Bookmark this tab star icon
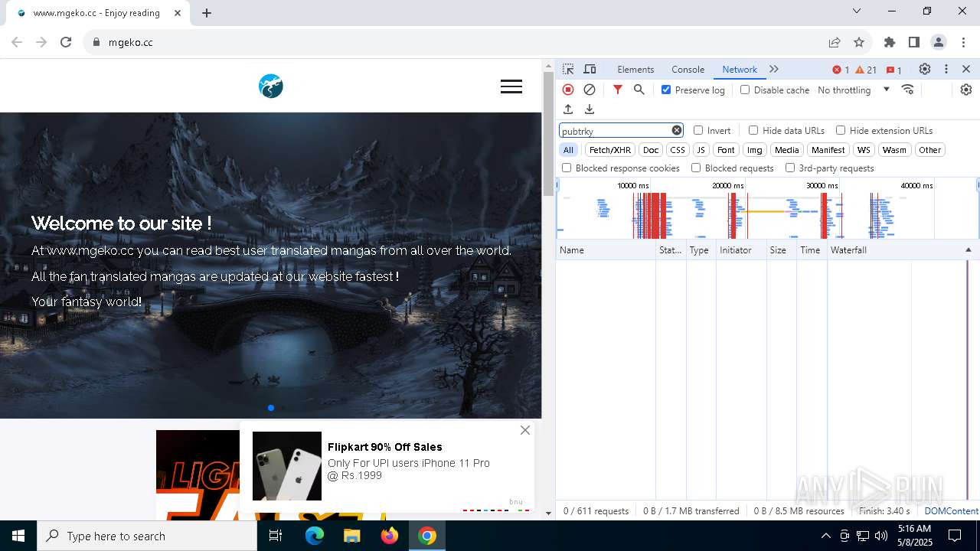980x551 pixels. pos(859,42)
